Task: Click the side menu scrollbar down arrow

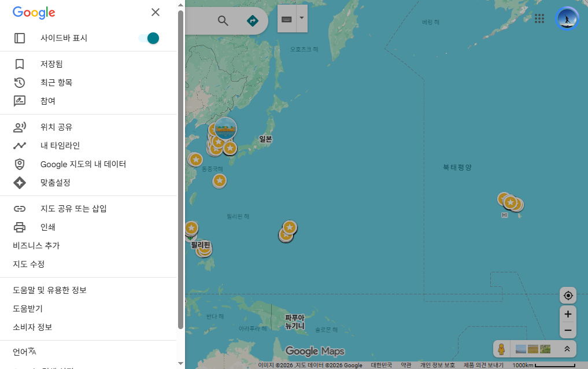Action: [x=181, y=363]
